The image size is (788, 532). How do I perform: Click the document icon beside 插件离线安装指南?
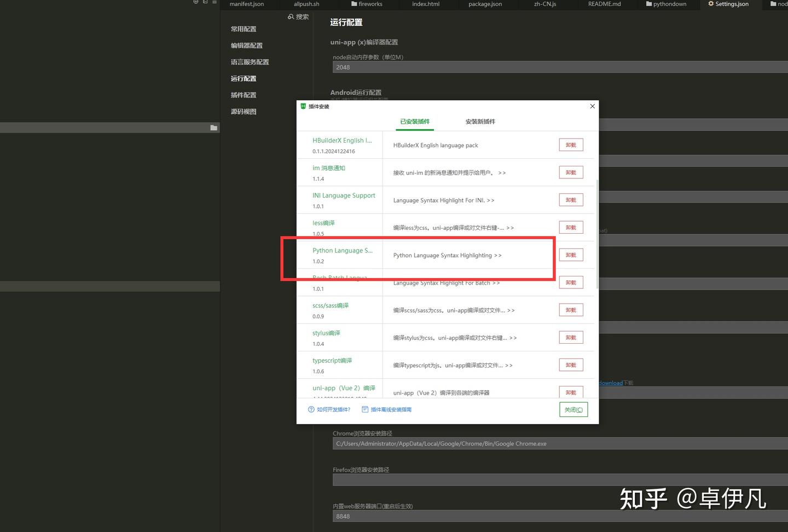coord(364,409)
